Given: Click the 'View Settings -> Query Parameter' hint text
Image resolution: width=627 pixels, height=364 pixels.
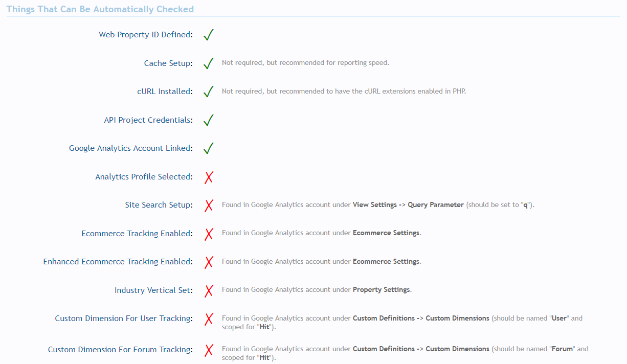Looking at the screenshot, I should (x=408, y=205).
